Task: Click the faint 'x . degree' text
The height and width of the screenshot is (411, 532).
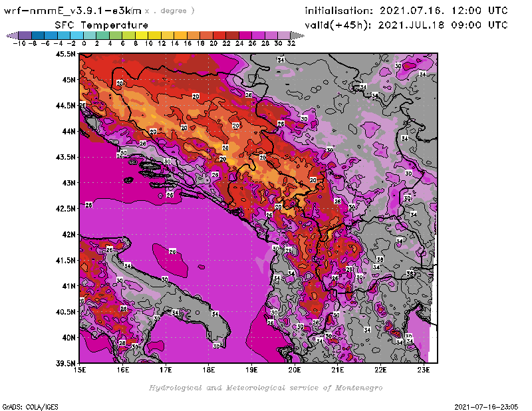Action: pyautogui.click(x=170, y=11)
